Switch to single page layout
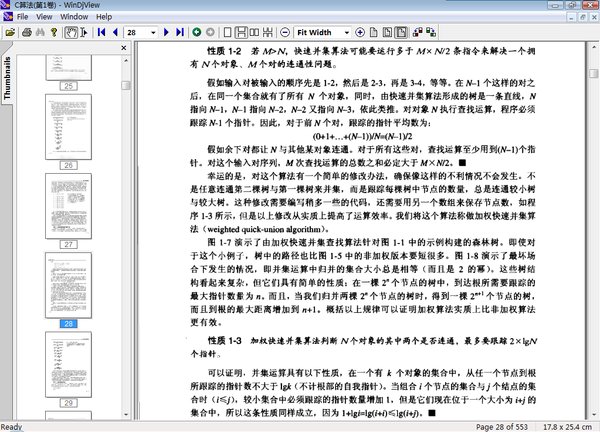The image size is (600, 432). [x=227, y=33]
